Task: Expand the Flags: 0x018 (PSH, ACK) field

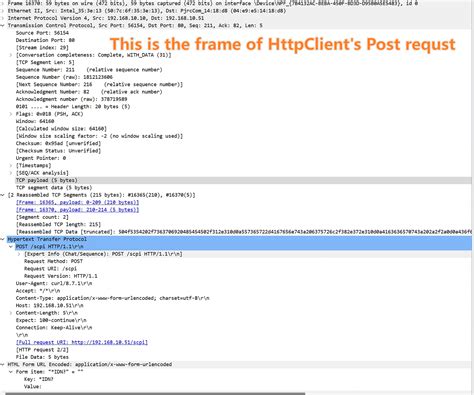Action: (11, 114)
